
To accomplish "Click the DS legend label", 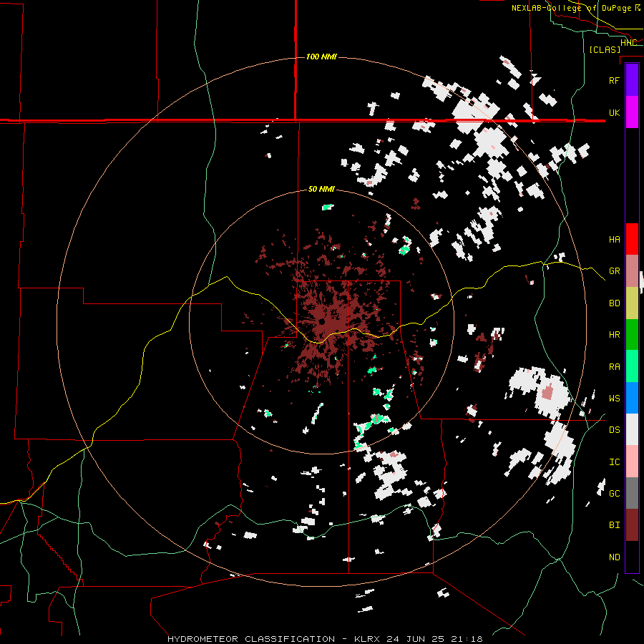I will tap(614, 430).
